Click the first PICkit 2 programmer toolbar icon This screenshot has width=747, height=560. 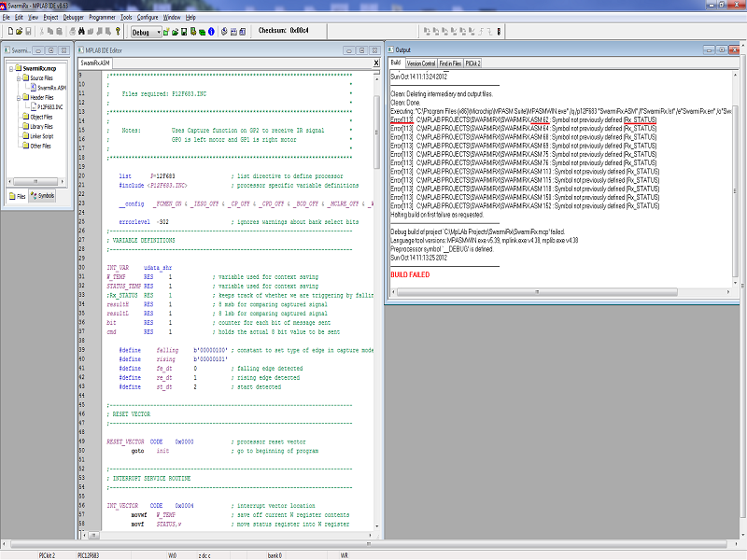coord(427,32)
